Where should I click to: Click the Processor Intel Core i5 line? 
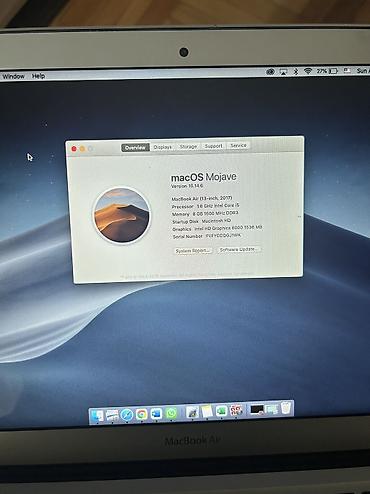point(206,206)
